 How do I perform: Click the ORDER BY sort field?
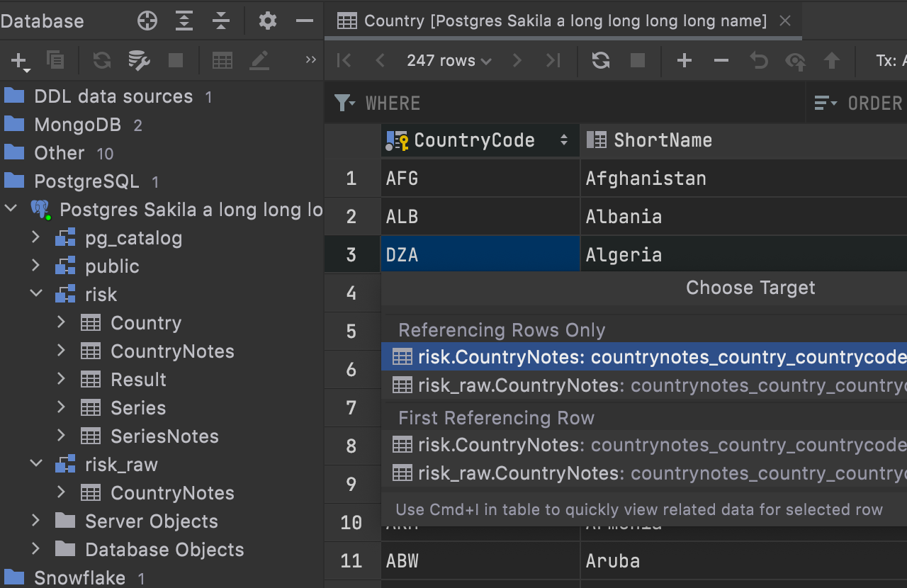(874, 103)
